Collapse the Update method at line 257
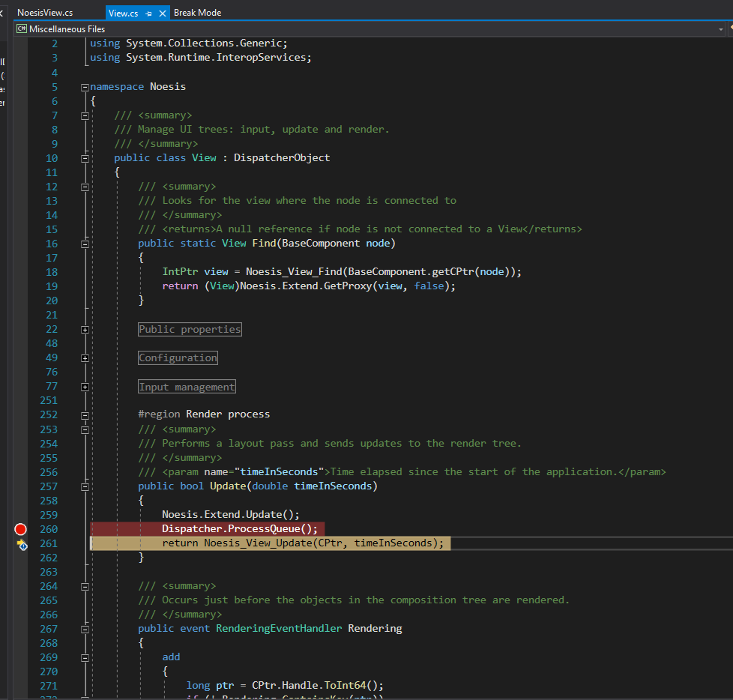Viewport: 733px width, 700px height. coord(85,486)
